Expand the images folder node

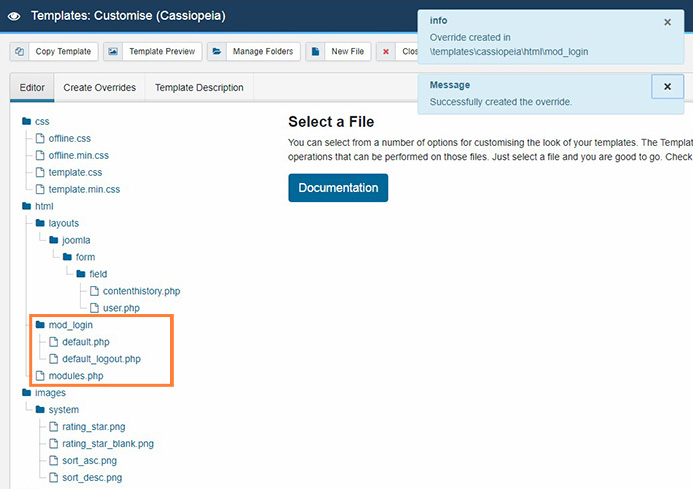[x=48, y=393]
